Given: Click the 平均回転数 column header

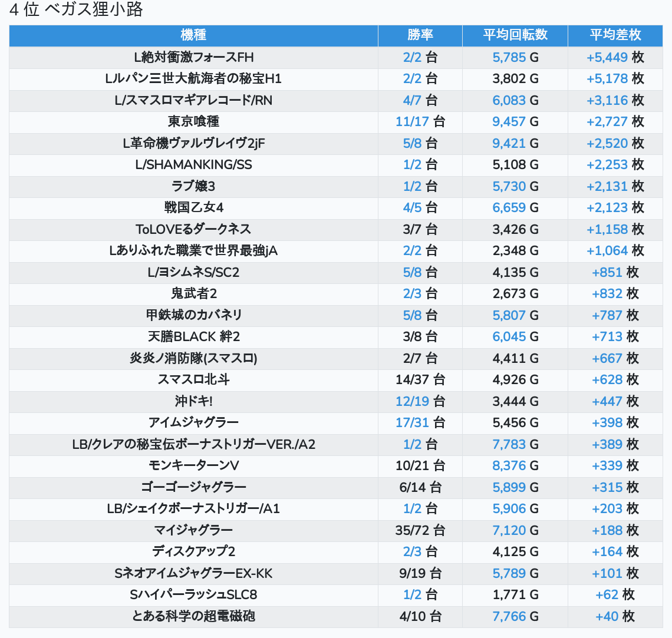Looking at the screenshot, I should pyautogui.click(x=515, y=35).
